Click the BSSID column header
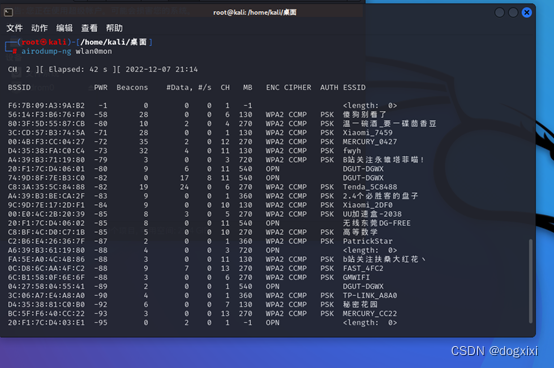554x368 pixels. pos(19,87)
